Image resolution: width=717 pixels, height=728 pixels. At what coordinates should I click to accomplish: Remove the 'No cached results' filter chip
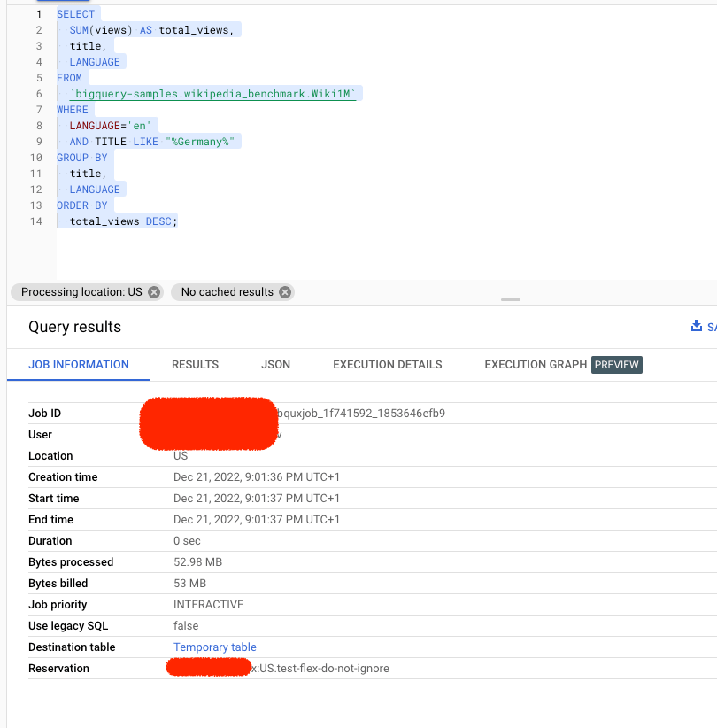tap(284, 292)
